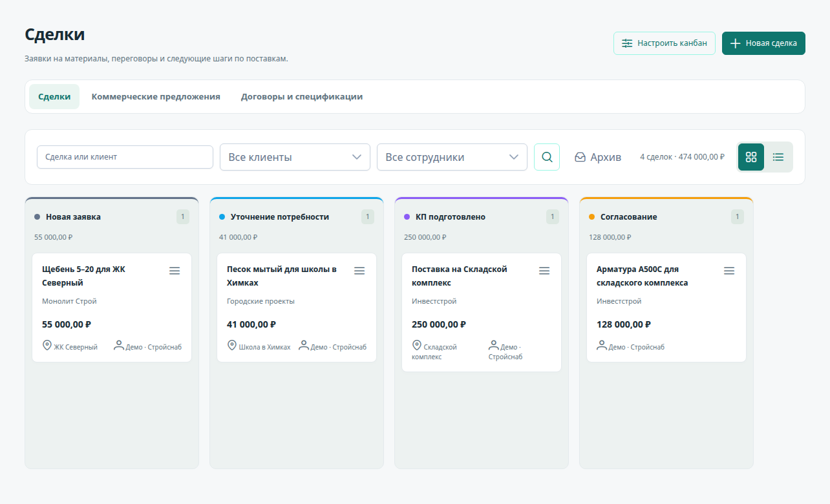830x504 pixels.
Task: Click the Монолит Строй client name
Action: [69, 301]
